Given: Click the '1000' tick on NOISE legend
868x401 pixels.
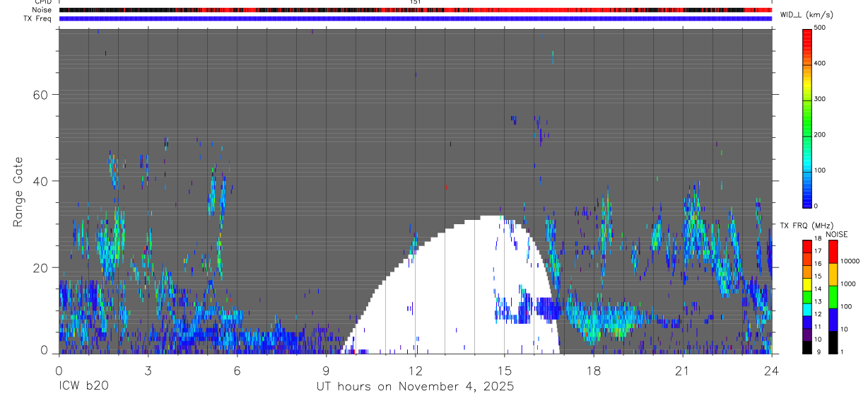Looking at the screenshot, I should pyautogui.click(x=848, y=284).
